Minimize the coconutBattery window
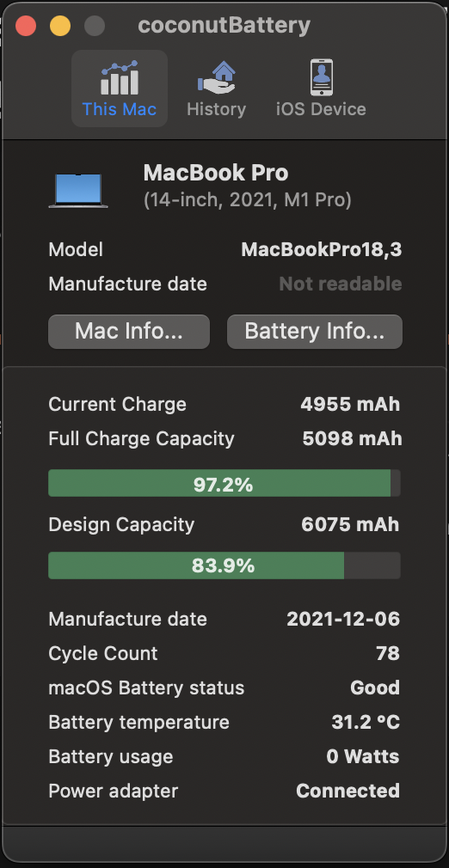 click(60, 26)
